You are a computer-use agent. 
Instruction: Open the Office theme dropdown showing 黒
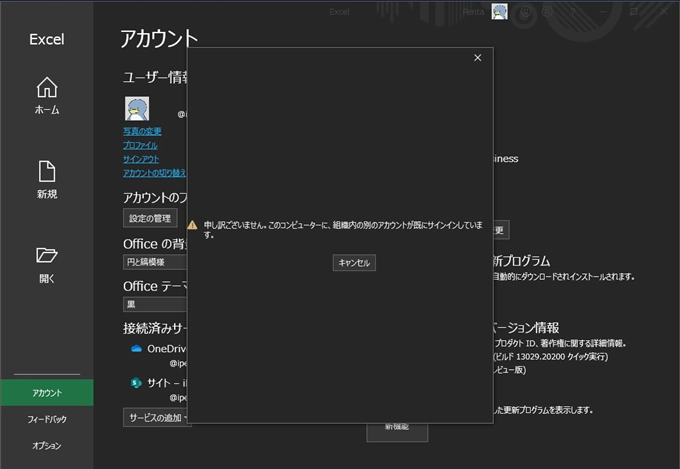point(155,304)
